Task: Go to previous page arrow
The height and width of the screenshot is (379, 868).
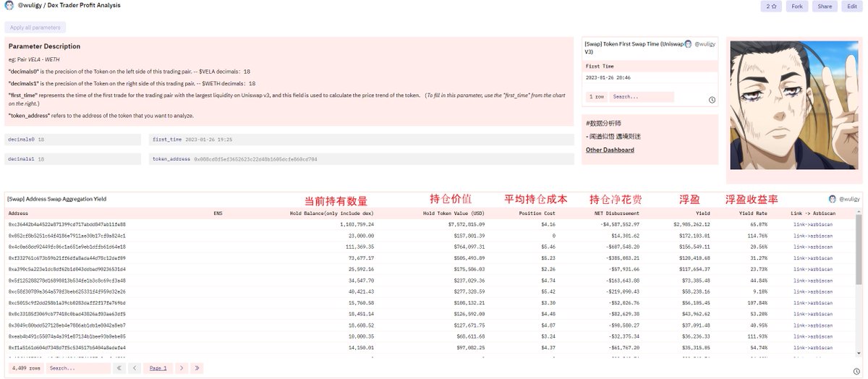Action: click(x=135, y=368)
